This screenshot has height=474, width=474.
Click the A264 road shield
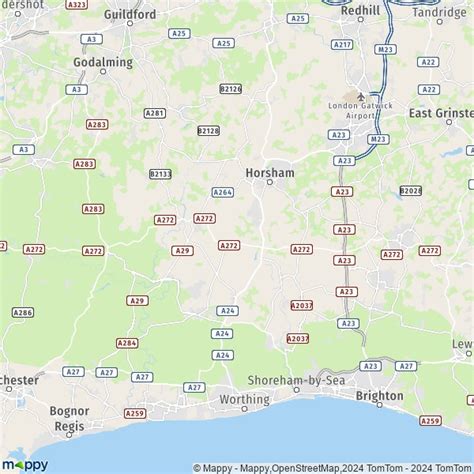point(223,192)
